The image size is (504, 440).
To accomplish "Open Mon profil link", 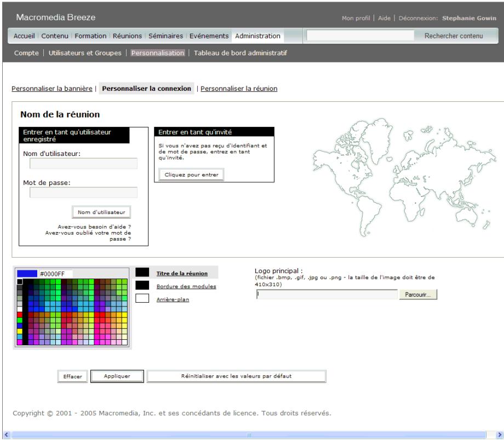I will pos(356,18).
